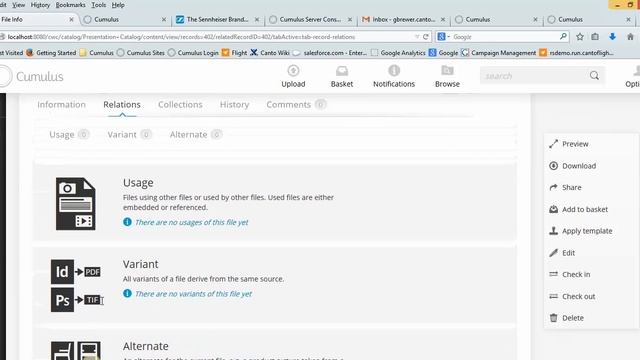This screenshot has height=360, width=640.
Task: Click Add to basket in sidebar
Action: [579, 209]
